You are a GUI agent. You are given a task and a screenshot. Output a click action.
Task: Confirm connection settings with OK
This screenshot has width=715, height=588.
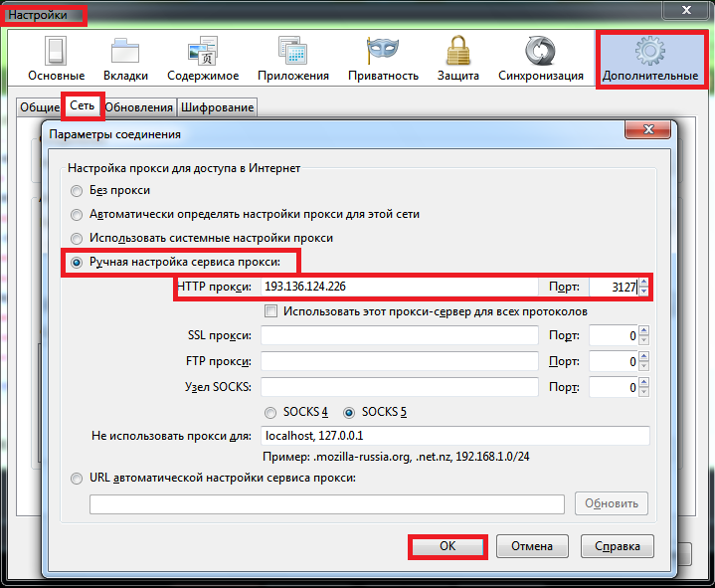coord(447,546)
